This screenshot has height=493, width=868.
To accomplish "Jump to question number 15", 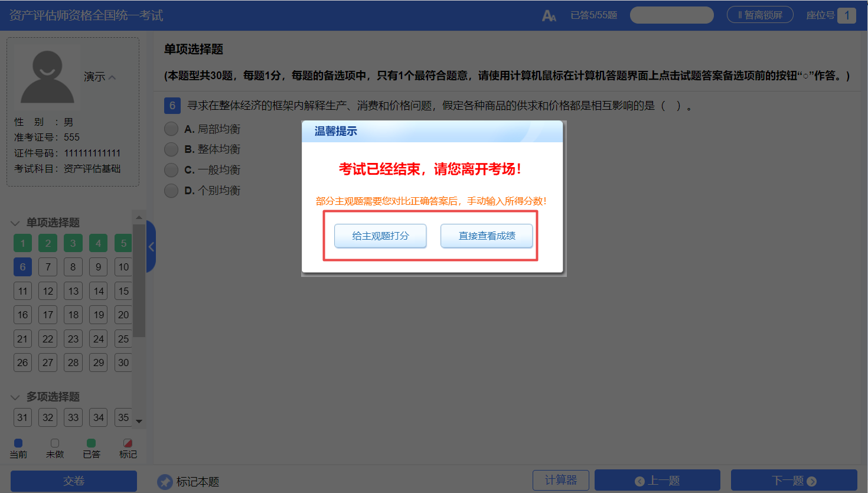I will pyautogui.click(x=123, y=291).
